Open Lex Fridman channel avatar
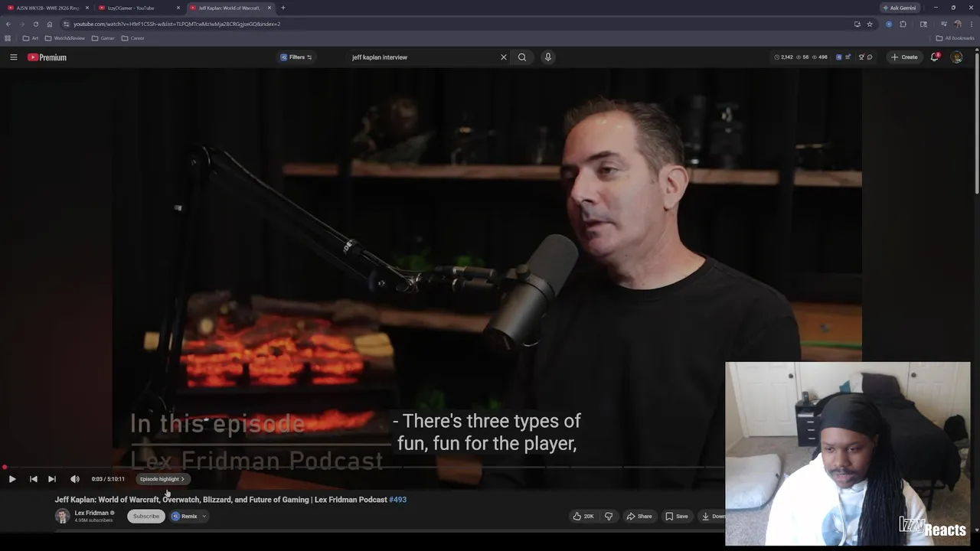 62,517
